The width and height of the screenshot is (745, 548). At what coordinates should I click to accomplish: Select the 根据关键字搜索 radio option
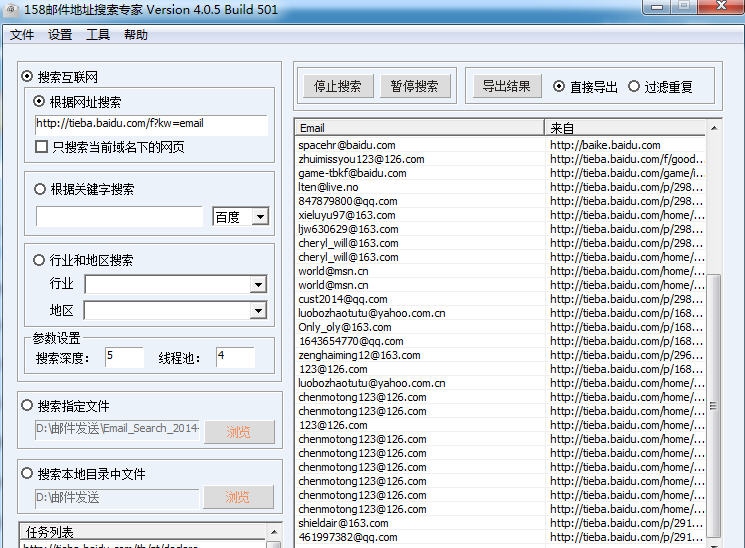point(40,189)
